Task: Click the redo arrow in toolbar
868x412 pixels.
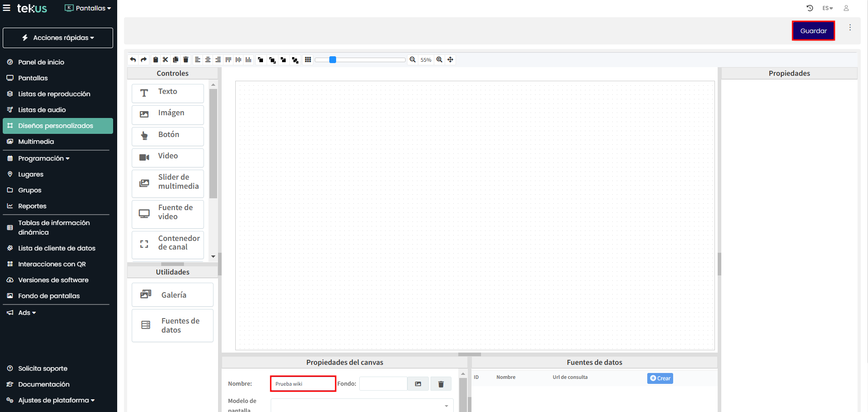Action: (x=144, y=59)
